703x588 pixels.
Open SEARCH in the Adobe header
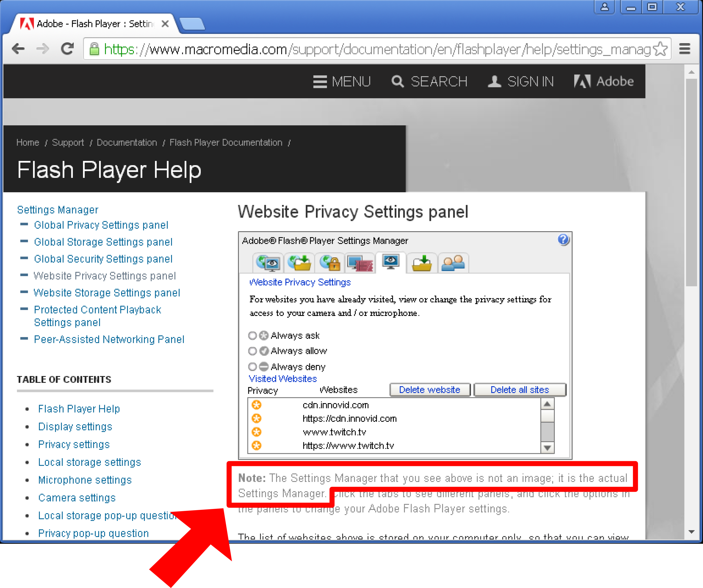430,82
